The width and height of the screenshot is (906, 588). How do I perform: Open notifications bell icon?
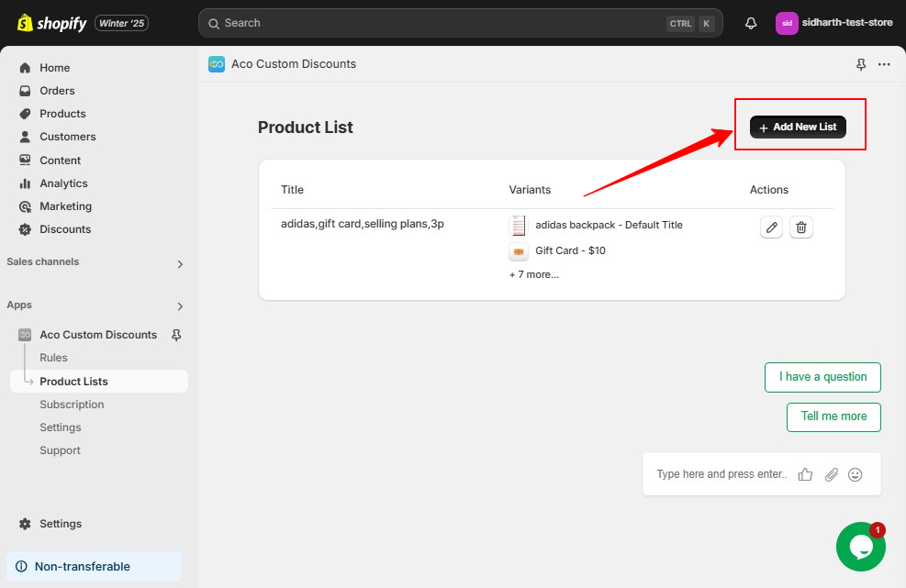click(751, 23)
